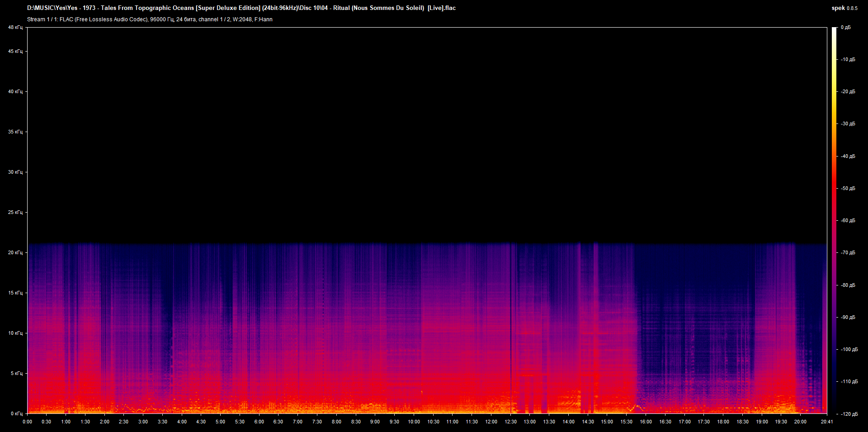Viewport: 868px width, 432px height.
Task: Click the -30 дБ level label
Action: click(x=848, y=124)
